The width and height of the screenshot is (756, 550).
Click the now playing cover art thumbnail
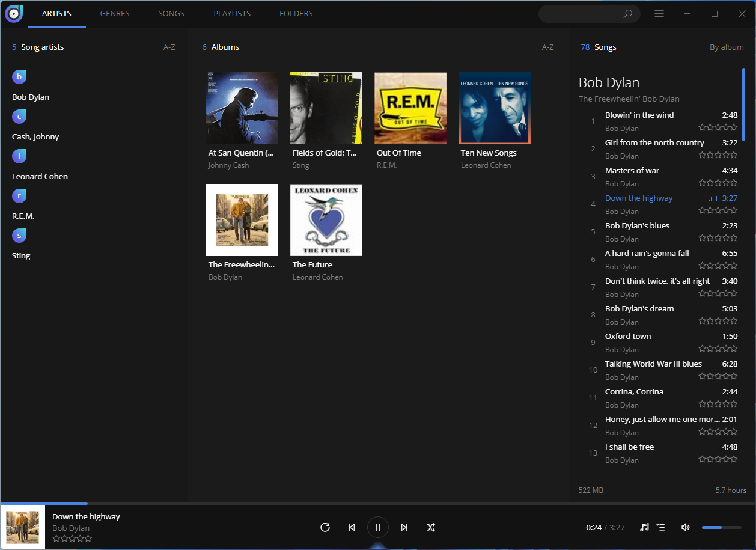(23, 527)
